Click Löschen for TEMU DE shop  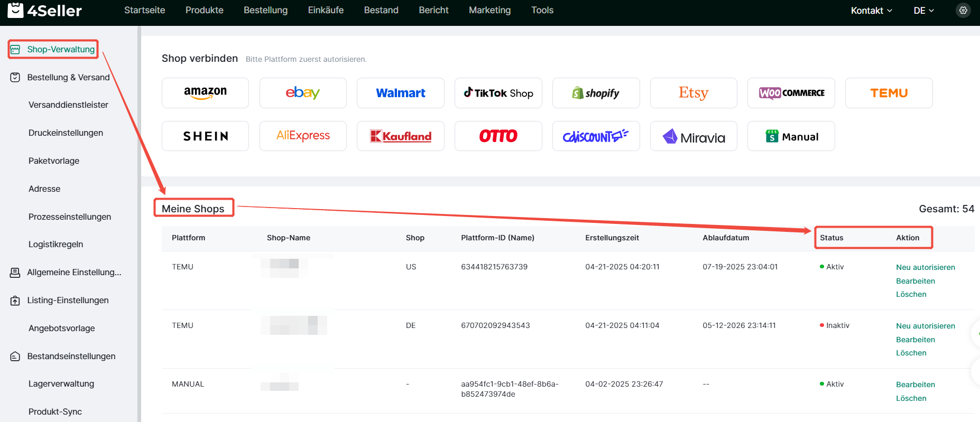(911, 353)
